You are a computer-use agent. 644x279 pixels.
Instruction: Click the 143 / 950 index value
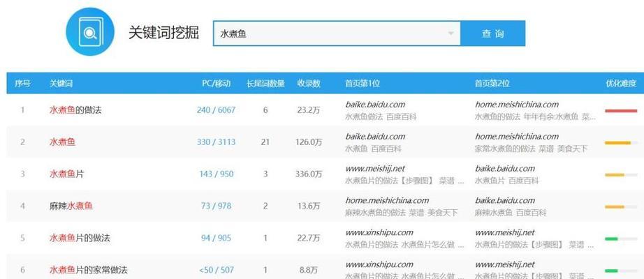216,174
